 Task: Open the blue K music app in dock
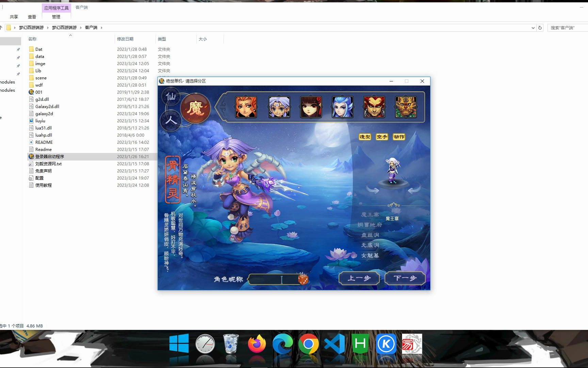[x=386, y=344]
